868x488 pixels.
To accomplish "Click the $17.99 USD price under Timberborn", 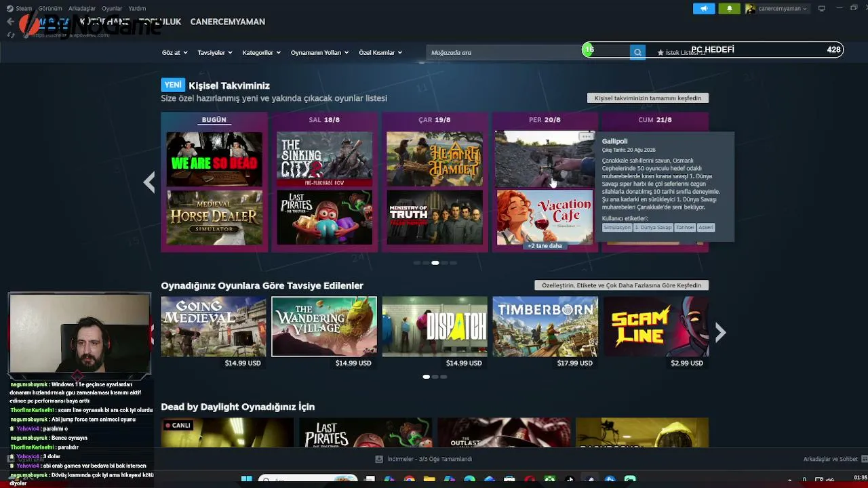I will tap(574, 363).
